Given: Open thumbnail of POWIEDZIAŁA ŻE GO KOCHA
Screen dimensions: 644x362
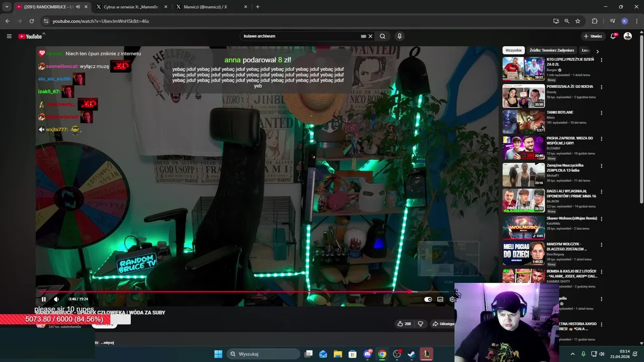Looking at the screenshot, I should coord(523,96).
